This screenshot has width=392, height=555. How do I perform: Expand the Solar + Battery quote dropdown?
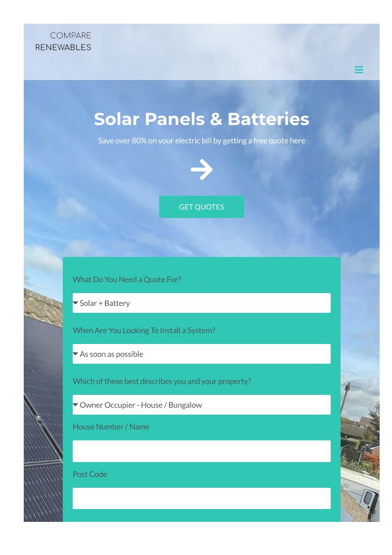[202, 303]
